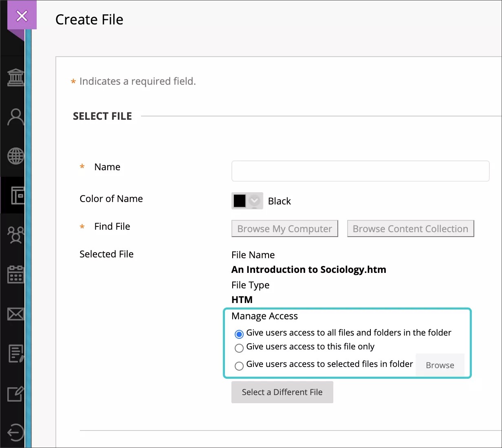Select access to selected files in folder
Image resolution: width=502 pixels, height=448 pixels.
pyautogui.click(x=239, y=366)
